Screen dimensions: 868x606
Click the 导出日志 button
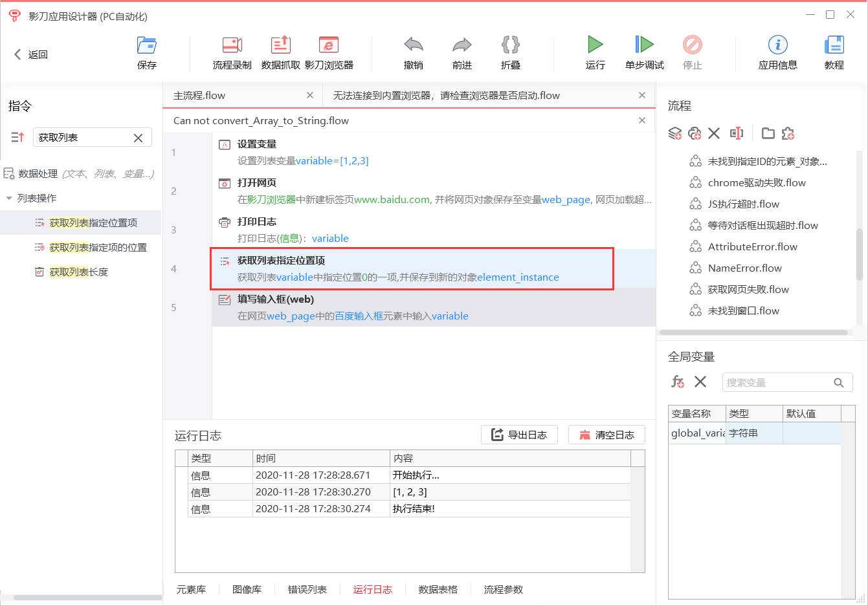[519, 434]
